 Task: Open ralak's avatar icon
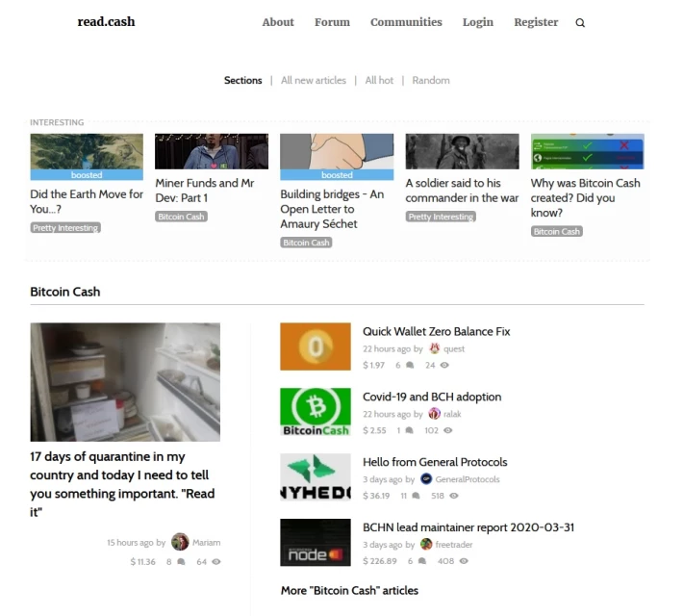pos(434,414)
